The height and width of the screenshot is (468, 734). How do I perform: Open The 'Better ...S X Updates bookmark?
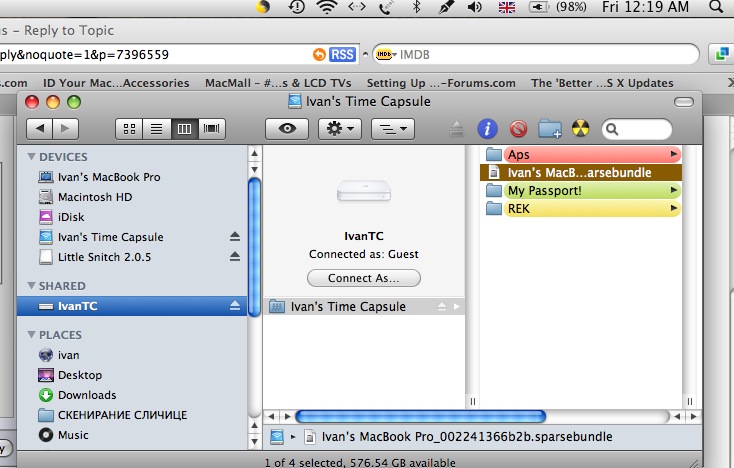click(602, 83)
